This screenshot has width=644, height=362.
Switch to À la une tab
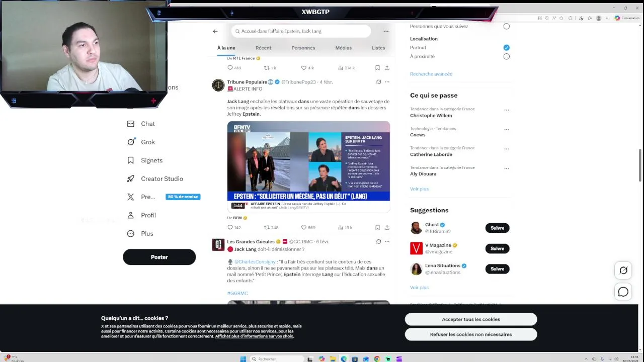pyautogui.click(x=226, y=48)
